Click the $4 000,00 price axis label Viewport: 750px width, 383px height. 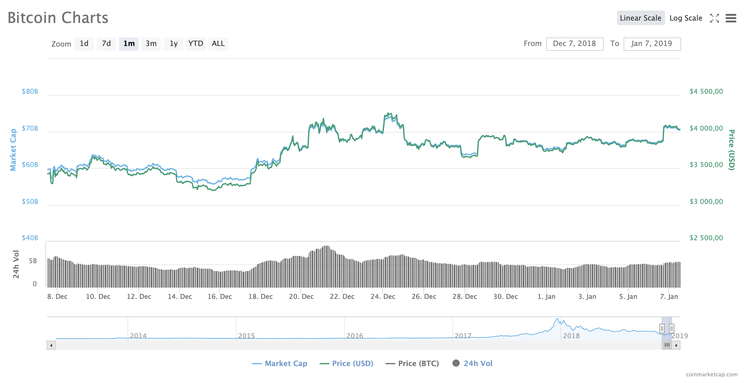click(706, 128)
